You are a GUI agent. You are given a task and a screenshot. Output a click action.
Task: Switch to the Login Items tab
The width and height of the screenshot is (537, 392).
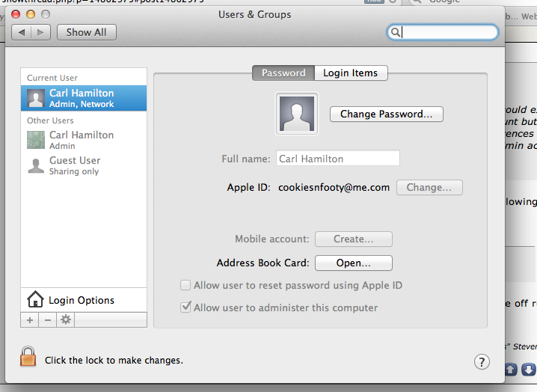coord(351,73)
